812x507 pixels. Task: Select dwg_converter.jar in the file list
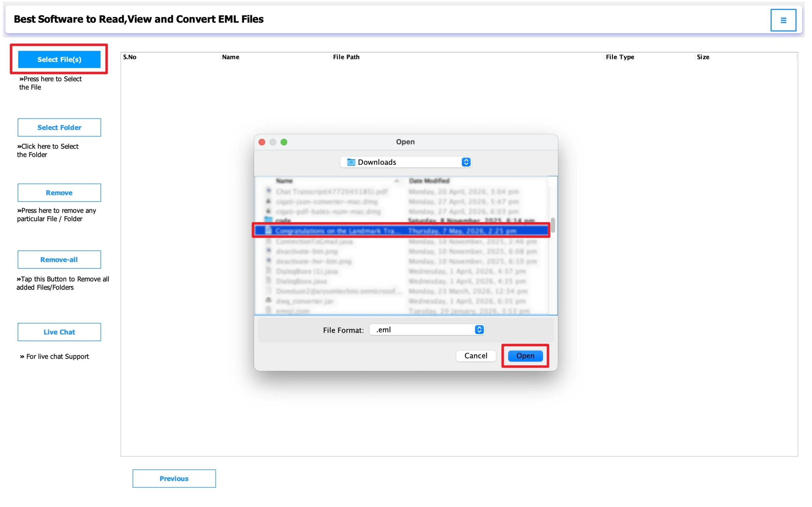(x=401, y=301)
